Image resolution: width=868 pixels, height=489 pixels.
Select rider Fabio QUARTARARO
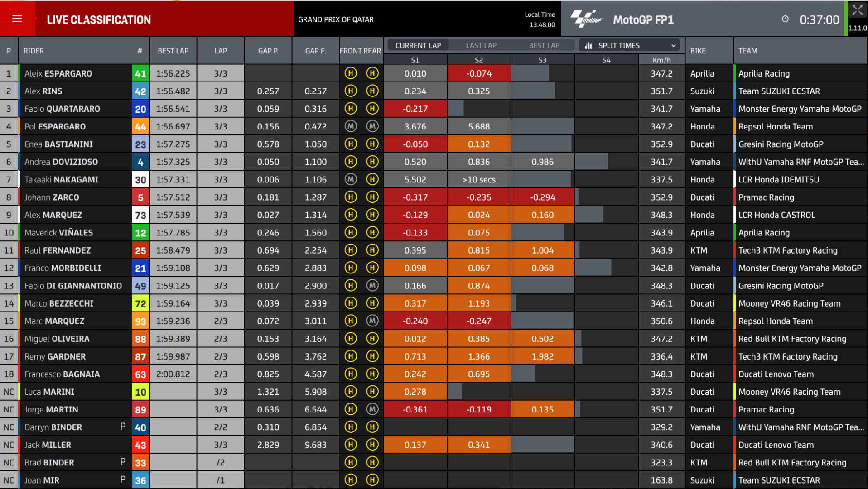(62, 109)
